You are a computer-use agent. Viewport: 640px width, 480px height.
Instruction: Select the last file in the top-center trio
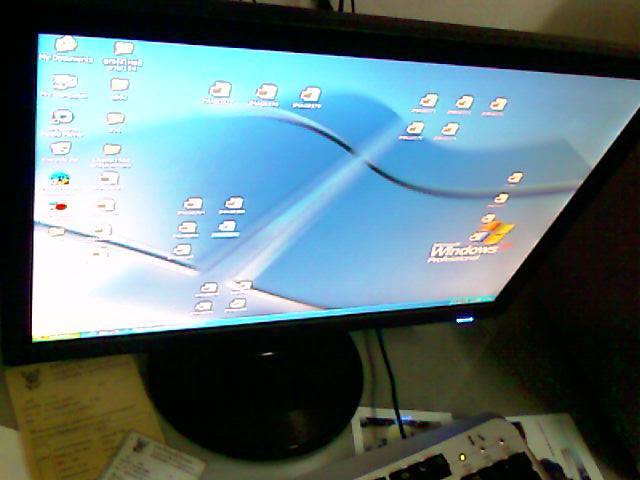click(310, 96)
